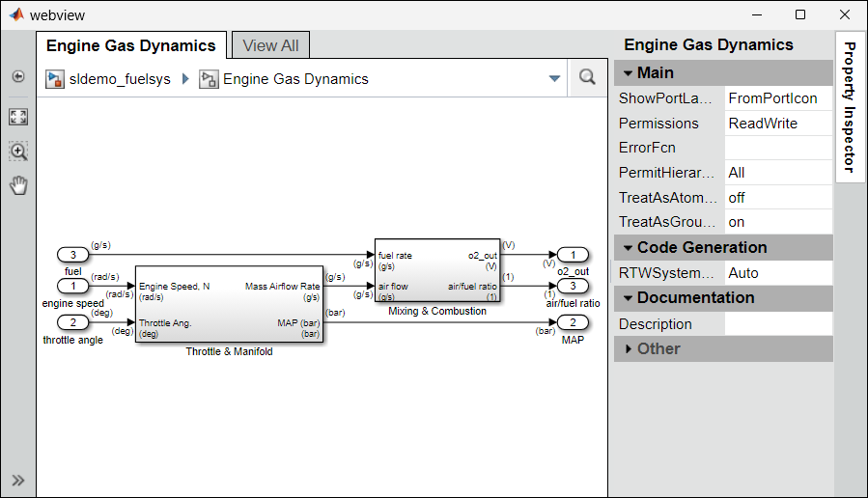Select the Throttle & Manifold block

(229, 304)
